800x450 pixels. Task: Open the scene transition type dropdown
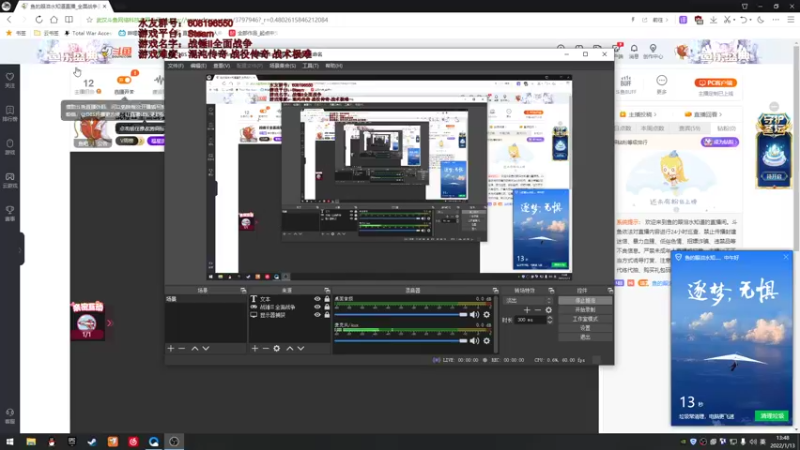pos(527,301)
